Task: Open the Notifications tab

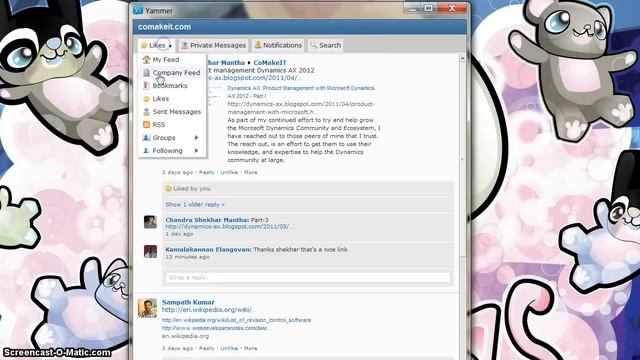Action: click(x=278, y=45)
